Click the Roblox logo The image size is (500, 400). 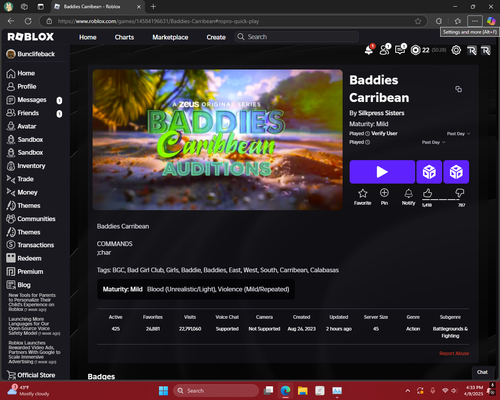click(31, 37)
